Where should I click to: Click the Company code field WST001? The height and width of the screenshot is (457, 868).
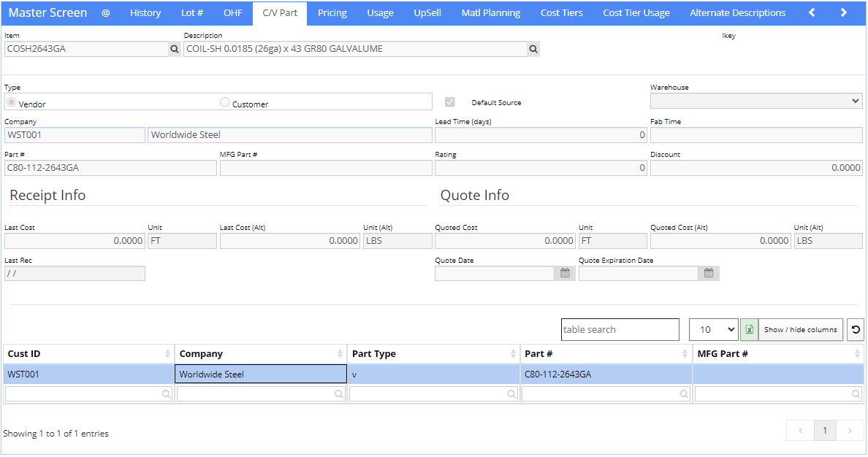pyautogui.click(x=75, y=135)
